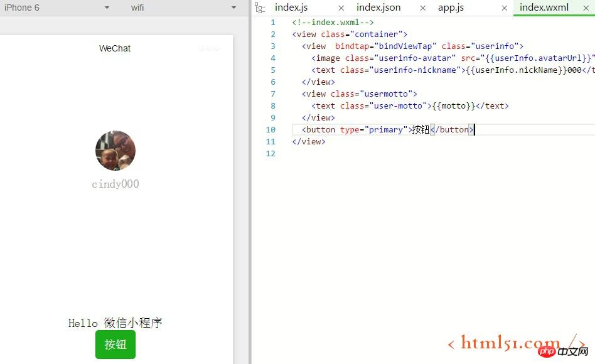The height and width of the screenshot is (364, 595).
Task: Click the Hello 微信小程序 motto text
Action: pos(115,323)
